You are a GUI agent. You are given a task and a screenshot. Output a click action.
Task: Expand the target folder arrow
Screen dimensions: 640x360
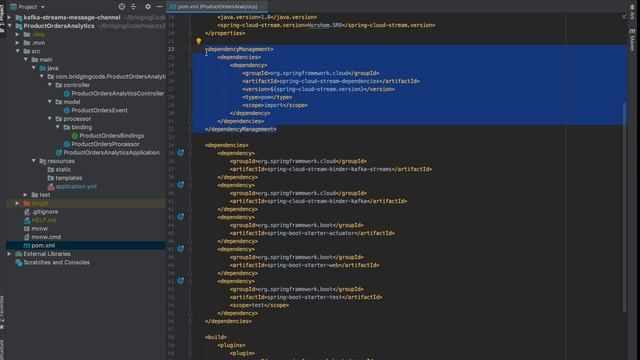point(18,203)
